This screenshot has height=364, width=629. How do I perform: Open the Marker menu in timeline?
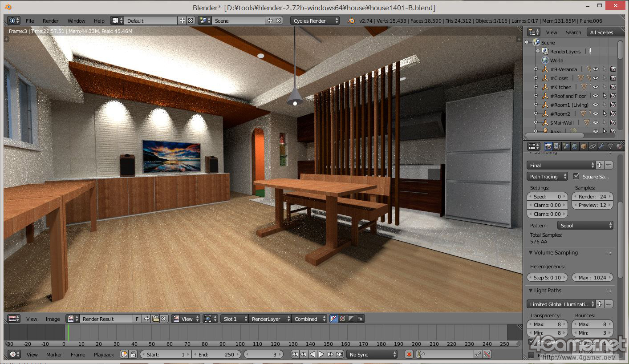click(54, 354)
